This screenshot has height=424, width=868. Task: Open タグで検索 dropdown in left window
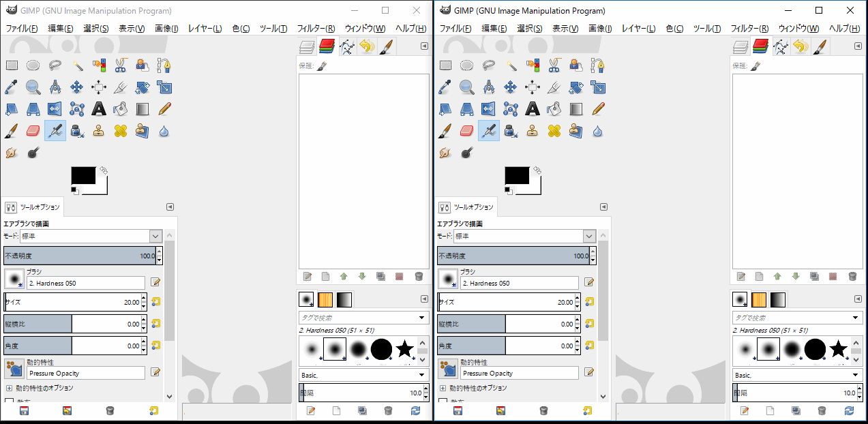point(421,318)
